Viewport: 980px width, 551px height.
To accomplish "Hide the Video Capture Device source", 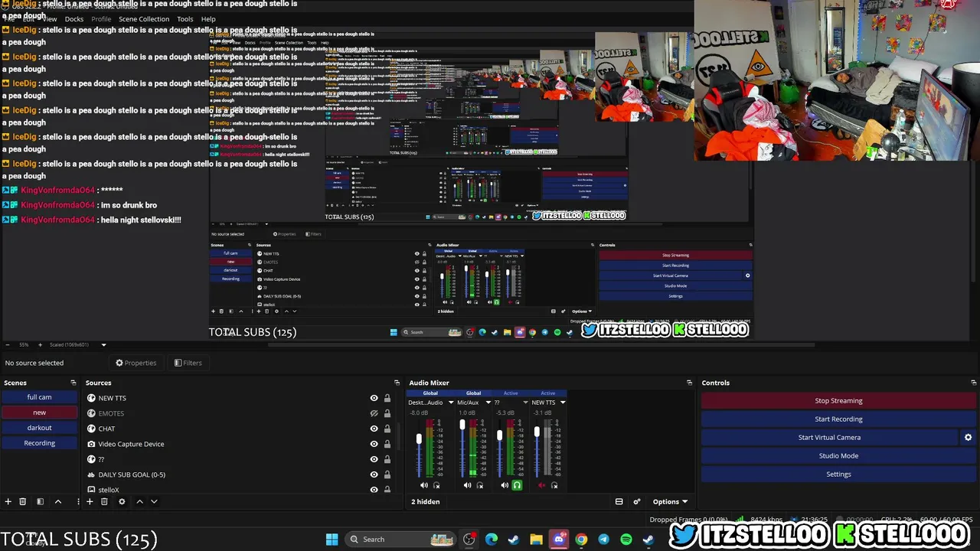I will (374, 444).
